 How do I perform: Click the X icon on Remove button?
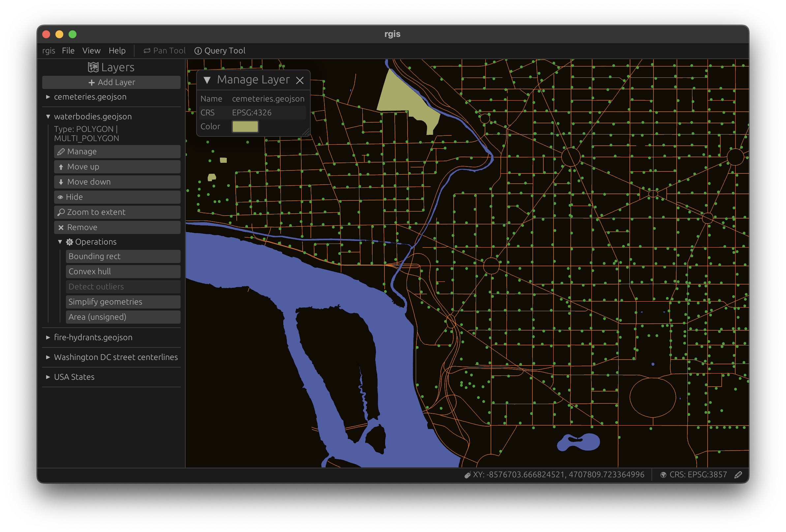point(61,228)
